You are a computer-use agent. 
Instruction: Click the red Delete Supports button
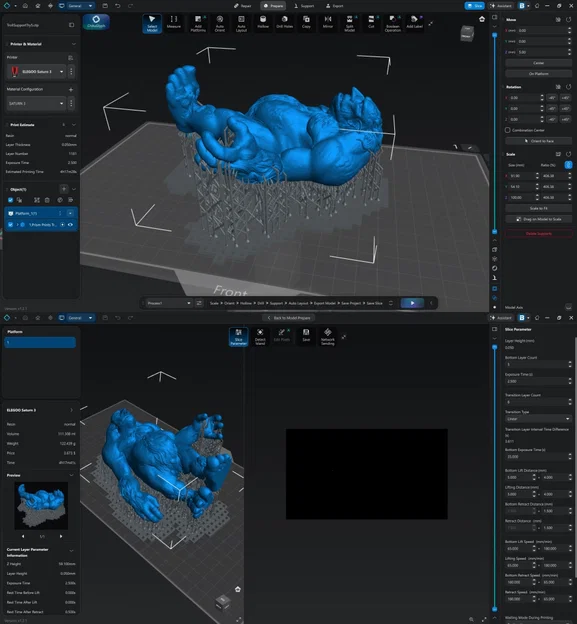[538, 234]
